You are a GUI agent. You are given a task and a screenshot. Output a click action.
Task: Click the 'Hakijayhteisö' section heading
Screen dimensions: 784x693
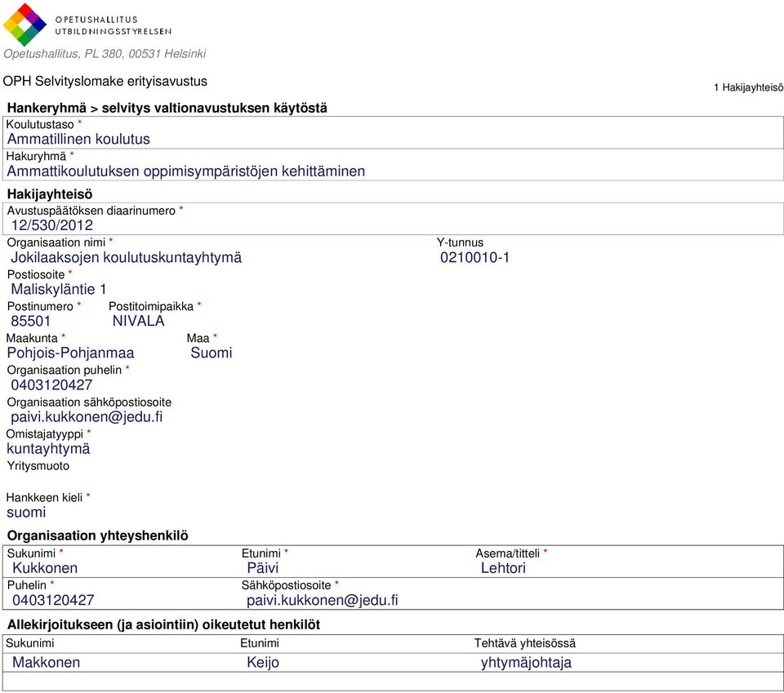(50, 194)
